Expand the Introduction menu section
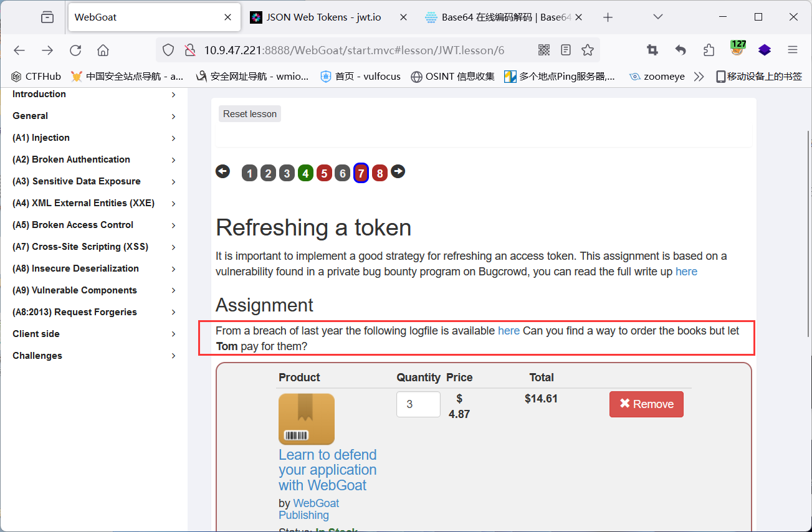The image size is (812, 532). tap(94, 94)
